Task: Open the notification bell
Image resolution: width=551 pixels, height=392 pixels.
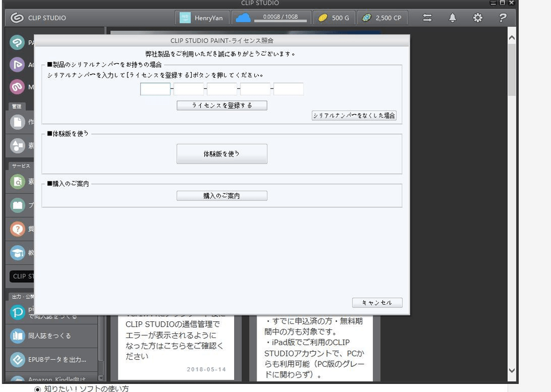Action: click(452, 18)
